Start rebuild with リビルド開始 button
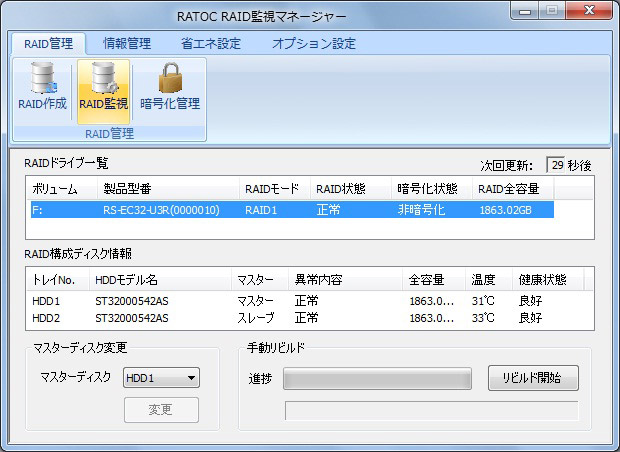 533,378
